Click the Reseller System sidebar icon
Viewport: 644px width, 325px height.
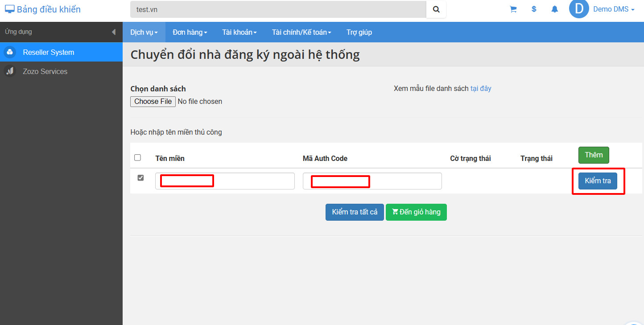coord(10,52)
